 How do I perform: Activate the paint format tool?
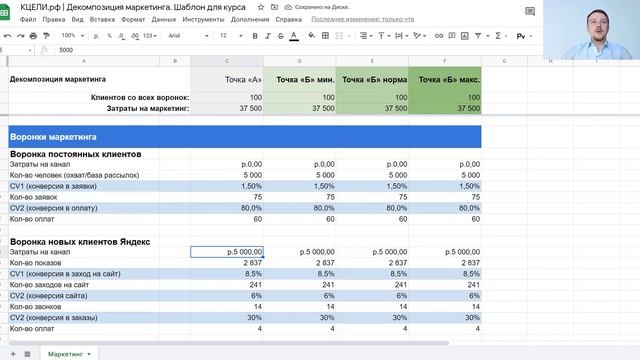point(46,36)
